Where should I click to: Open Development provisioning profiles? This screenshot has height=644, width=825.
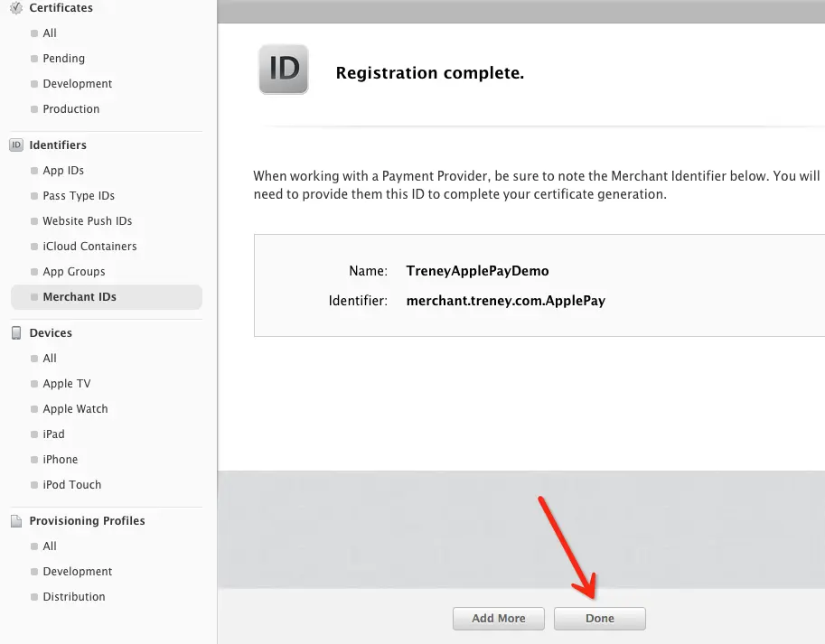78,572
